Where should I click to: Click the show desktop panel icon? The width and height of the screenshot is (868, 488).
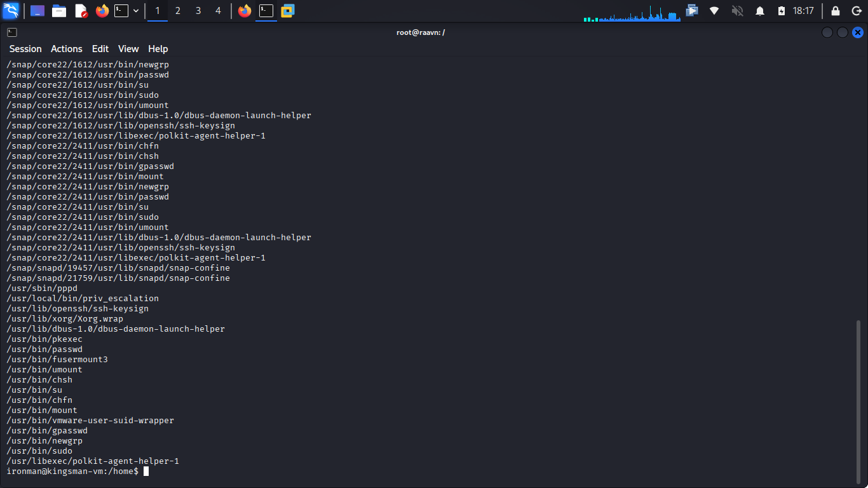coord(37,11)
